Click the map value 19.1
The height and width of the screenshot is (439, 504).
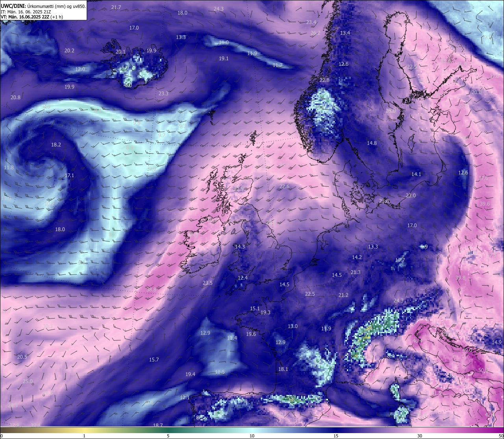click(224, 58)
